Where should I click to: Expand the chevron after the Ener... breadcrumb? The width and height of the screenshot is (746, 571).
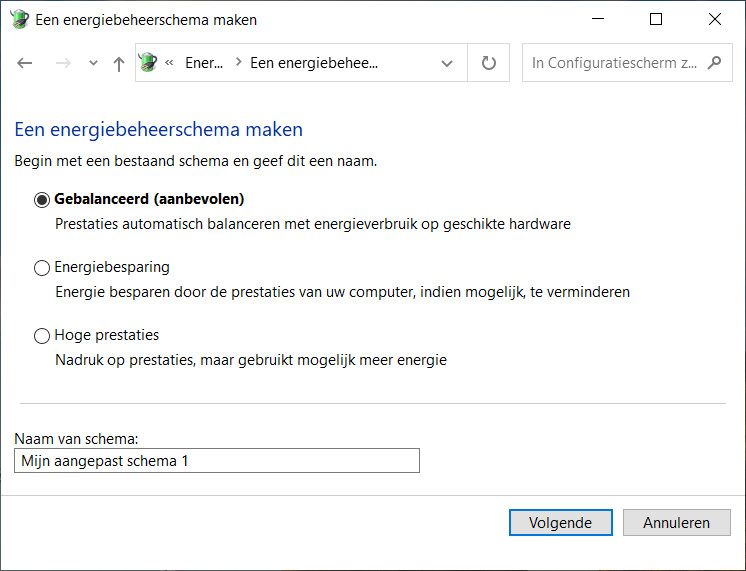[238, 63]
